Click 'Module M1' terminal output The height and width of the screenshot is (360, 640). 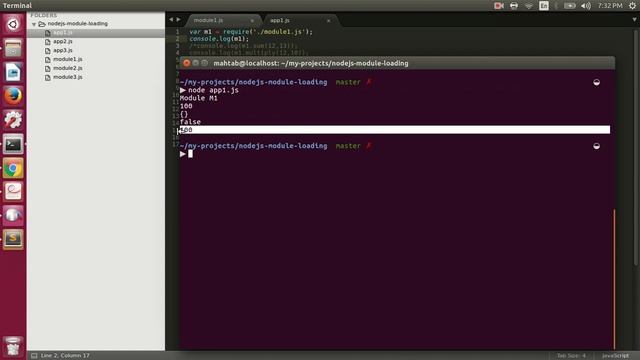198,98
